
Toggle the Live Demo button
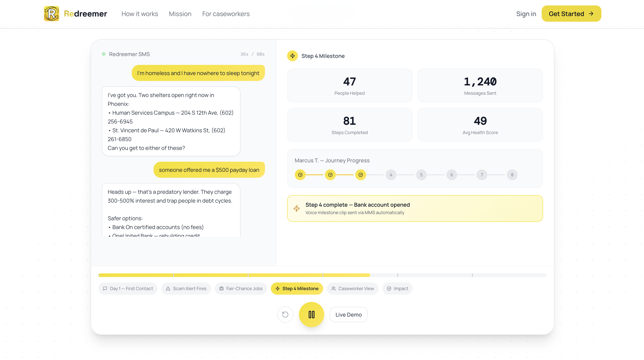(x=348, y=315)
